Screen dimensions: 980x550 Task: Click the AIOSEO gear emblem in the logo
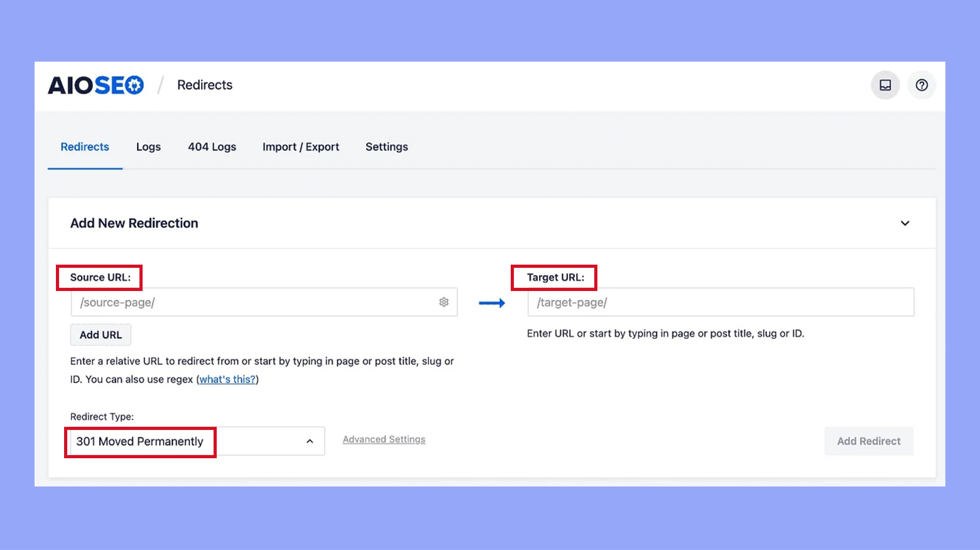pyautogui.click(x=134, y=85)
